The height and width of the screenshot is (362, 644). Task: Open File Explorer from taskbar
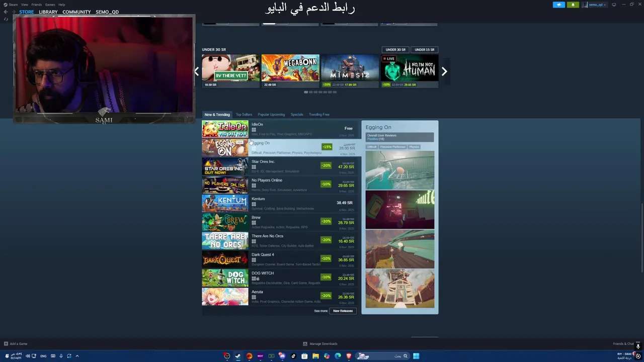315,356
